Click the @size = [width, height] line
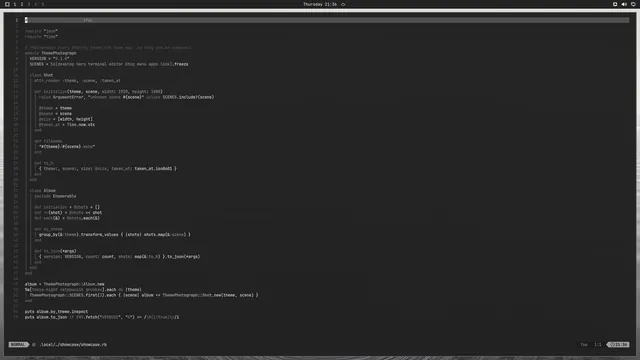This screenshot has height=360, width=640. tap(66, 119)
